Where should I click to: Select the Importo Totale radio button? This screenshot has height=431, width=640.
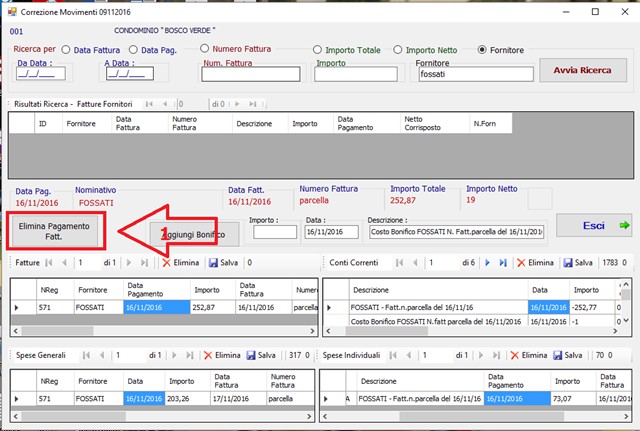pyautogui.click(x=317, y=50)
